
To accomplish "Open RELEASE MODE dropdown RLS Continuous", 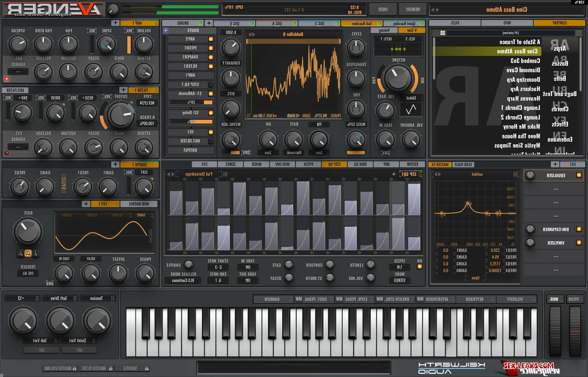I will tap(183, 280).
